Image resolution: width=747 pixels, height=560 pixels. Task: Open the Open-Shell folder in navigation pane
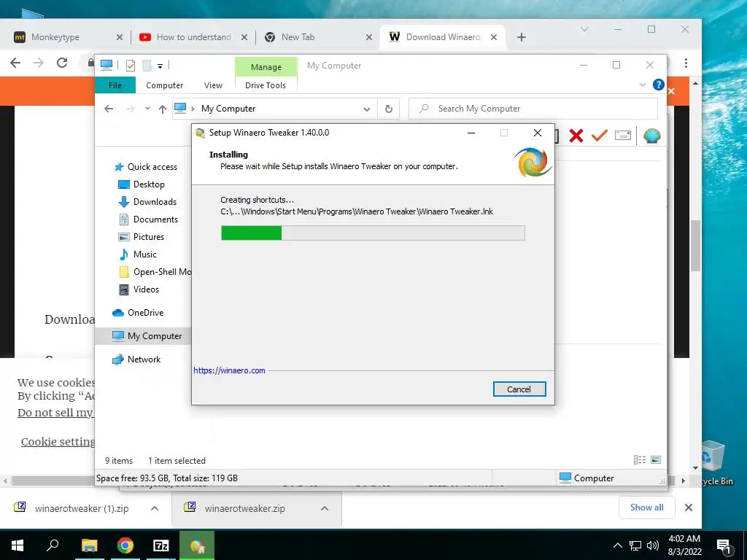pos(155,272)
